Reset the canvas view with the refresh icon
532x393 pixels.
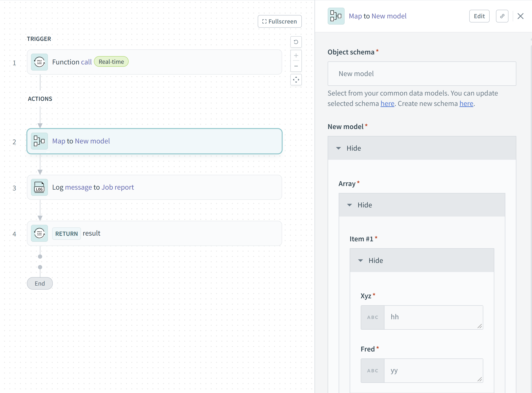tap(296, 42)
